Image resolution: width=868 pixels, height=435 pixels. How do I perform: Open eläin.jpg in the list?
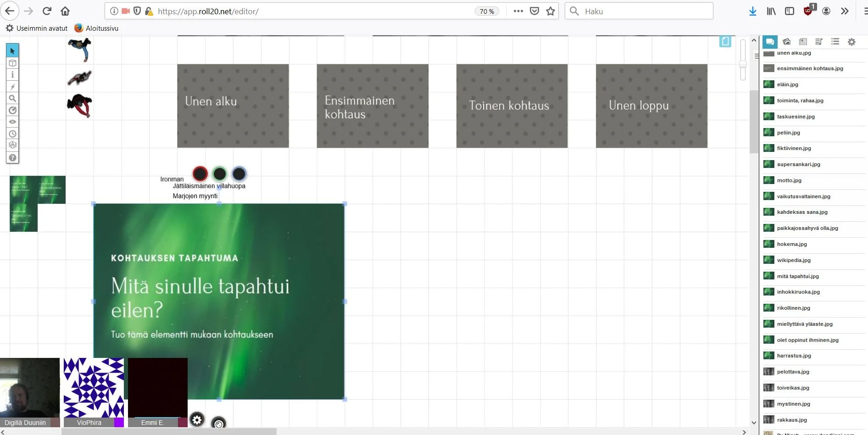[813, 84]
